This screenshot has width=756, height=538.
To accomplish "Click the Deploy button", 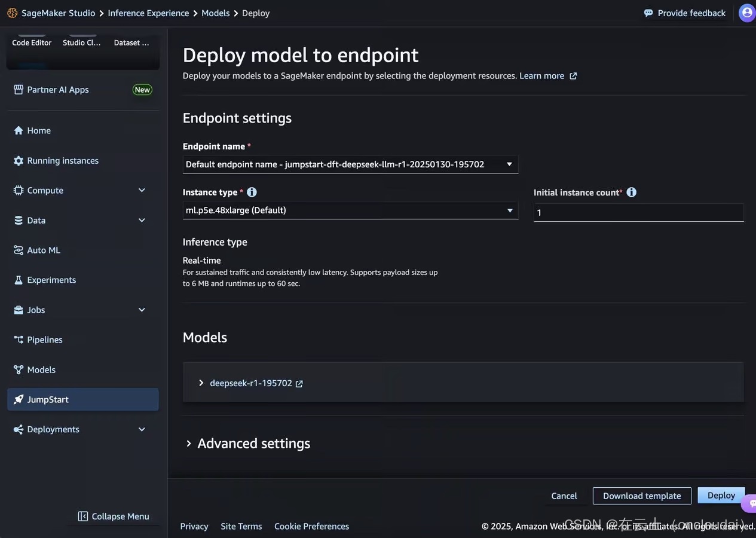I will tap(721, 496).
